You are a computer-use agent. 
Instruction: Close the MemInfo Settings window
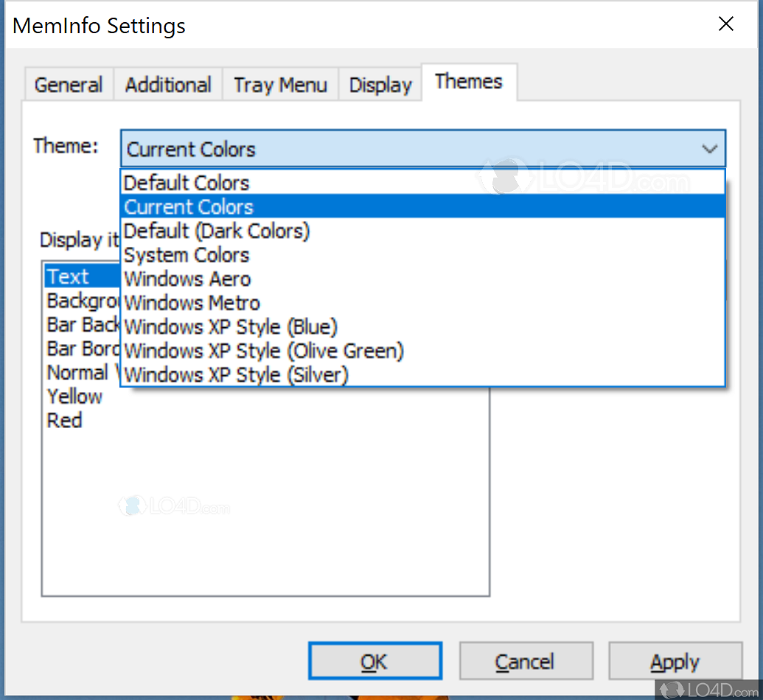tap(726, 24)
